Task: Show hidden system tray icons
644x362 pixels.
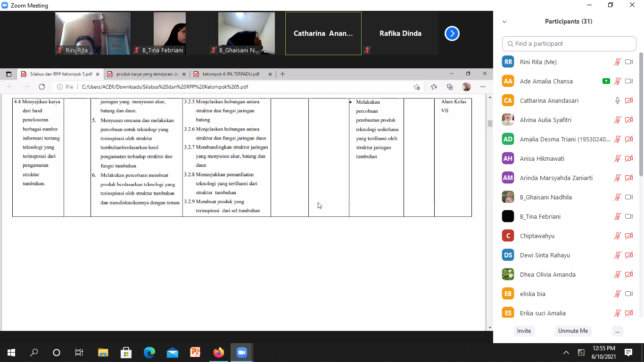Action: tap(566, 353)
